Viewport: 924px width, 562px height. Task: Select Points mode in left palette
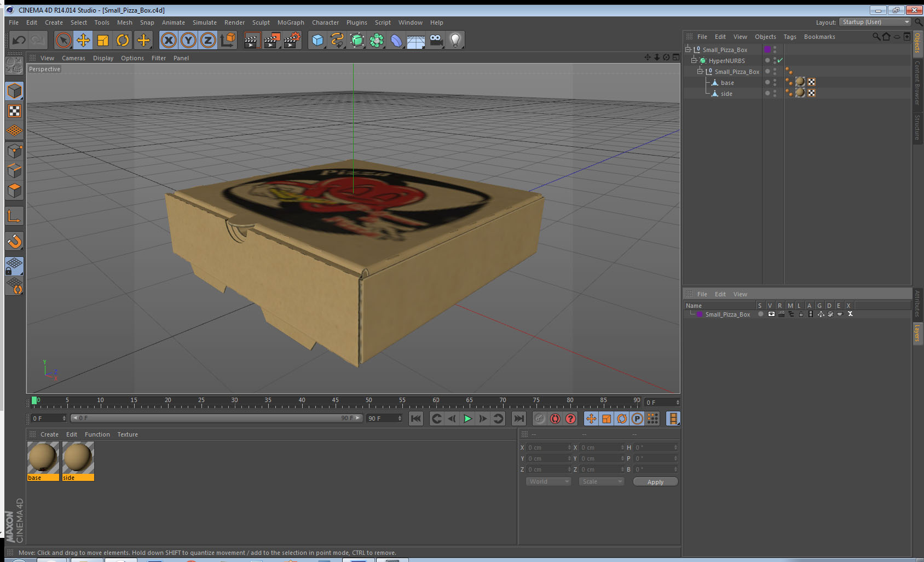click(x=14, y=151)
